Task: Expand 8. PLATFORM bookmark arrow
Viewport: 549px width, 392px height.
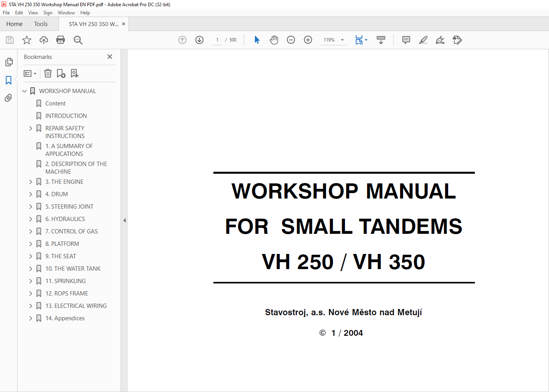Action: (31, 244)
